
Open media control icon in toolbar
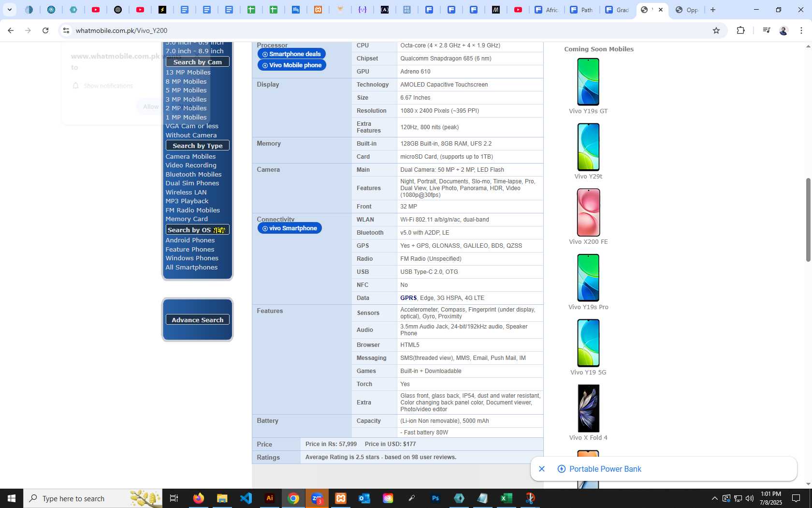[766, 30]
